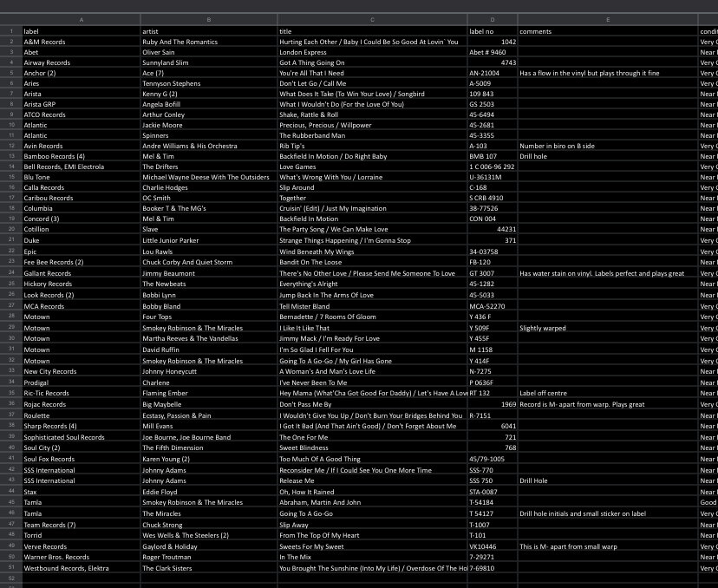The height and width of the screenshot is (588, 718).
Task: Click the 'OC Smith' artist cell
Action: coord(209,198)
